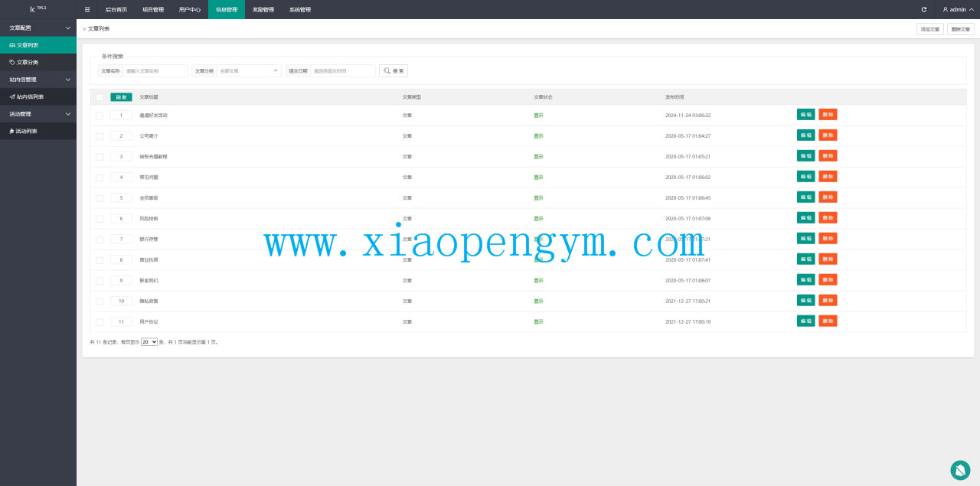Tick the checkbox for row 11 用户协议

click(100, 321)
